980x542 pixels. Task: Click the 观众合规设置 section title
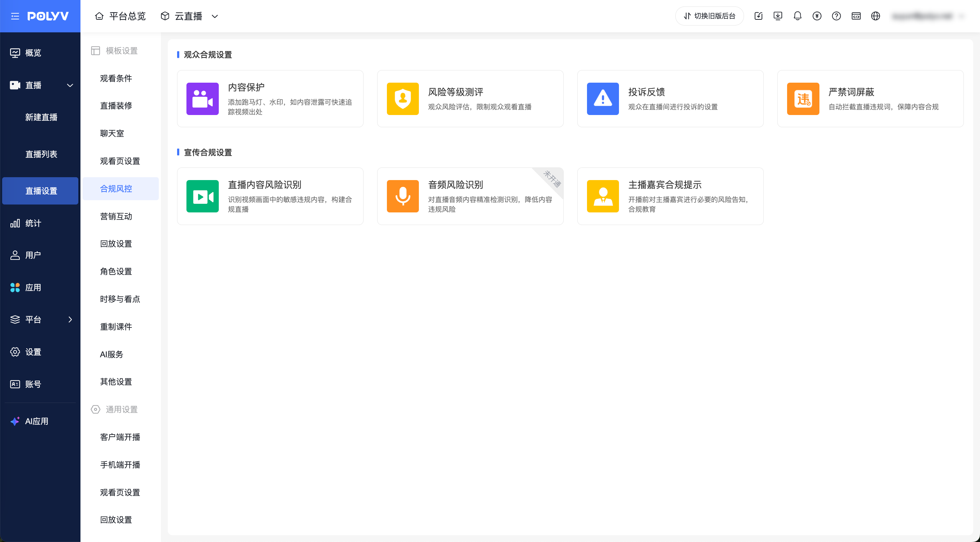pos(208,55)
